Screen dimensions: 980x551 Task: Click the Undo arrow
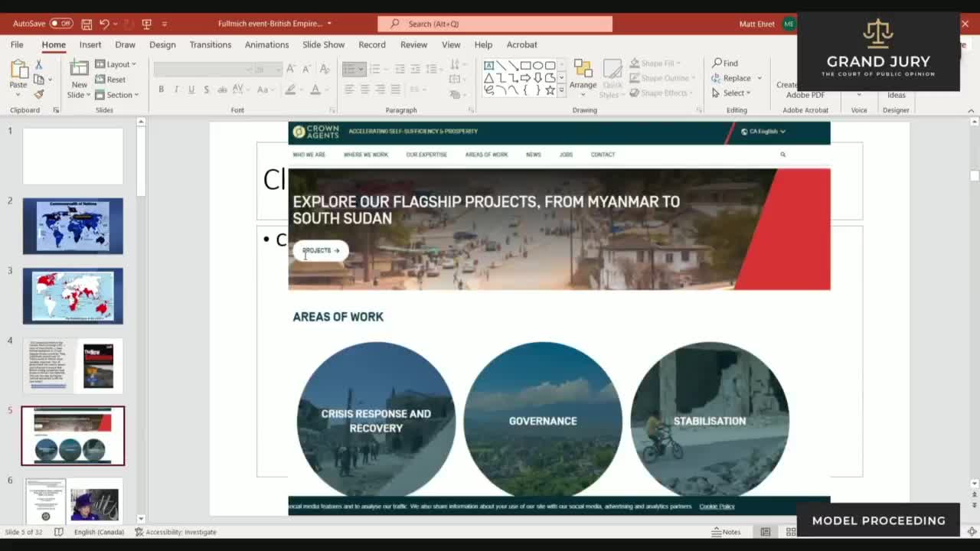[x=104, y=24]
